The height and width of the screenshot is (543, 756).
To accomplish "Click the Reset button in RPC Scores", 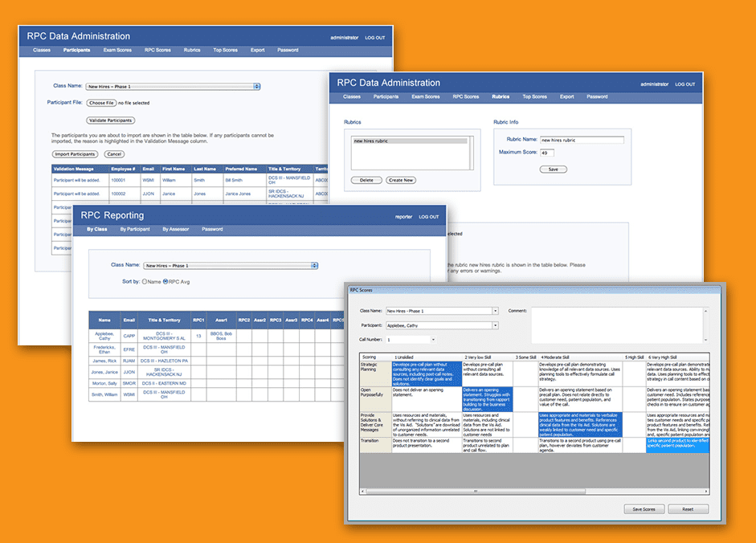I will [x=688, y=509].
